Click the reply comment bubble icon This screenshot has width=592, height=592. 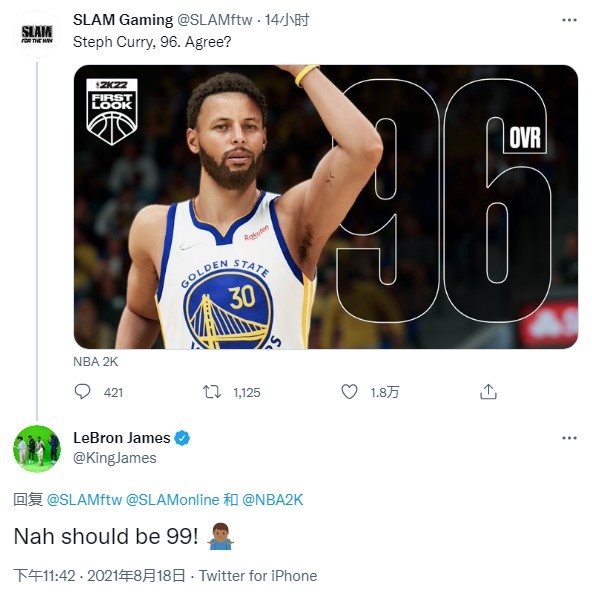tap(82, 392)
